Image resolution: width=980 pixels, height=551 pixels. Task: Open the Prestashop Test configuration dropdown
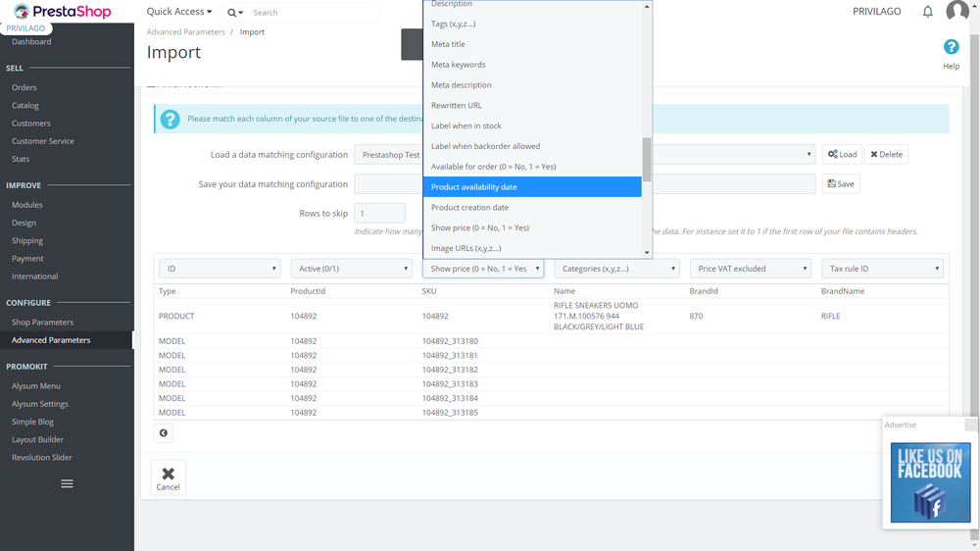584,155
